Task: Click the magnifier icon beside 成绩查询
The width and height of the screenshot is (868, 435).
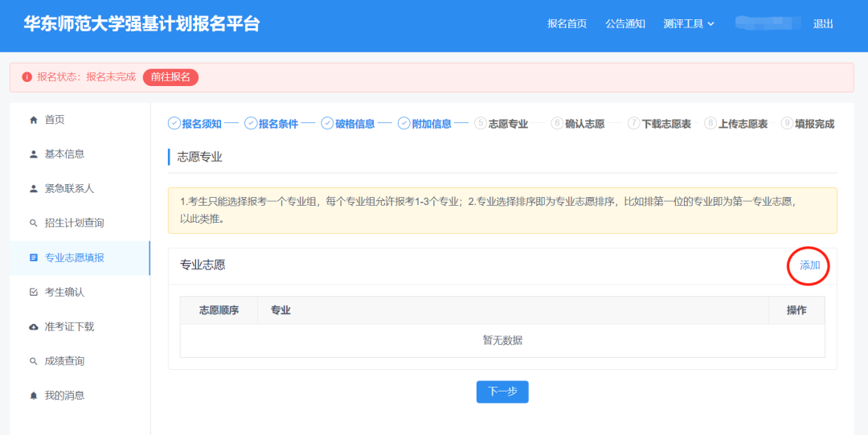Action: tap(34, 362)
